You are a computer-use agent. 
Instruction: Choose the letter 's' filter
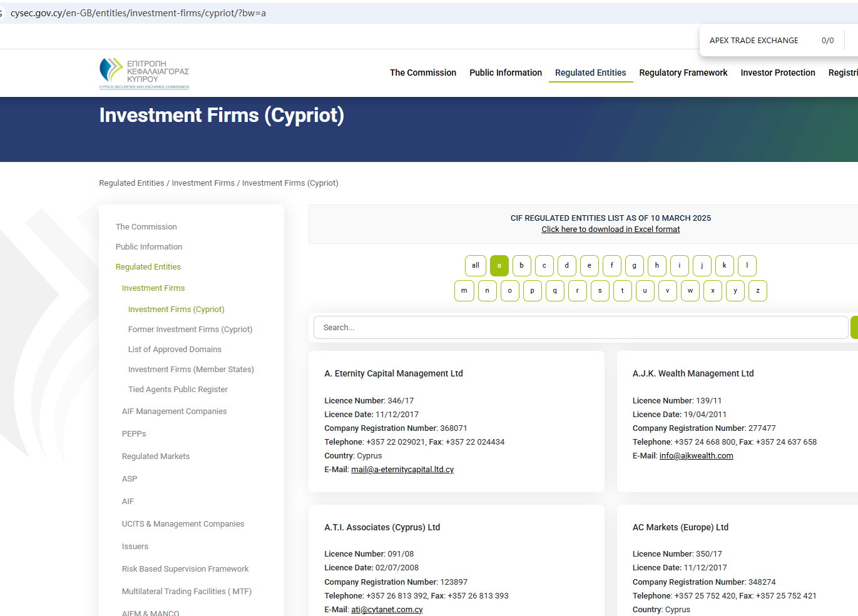pyautogui.click(x=600, y=291)
